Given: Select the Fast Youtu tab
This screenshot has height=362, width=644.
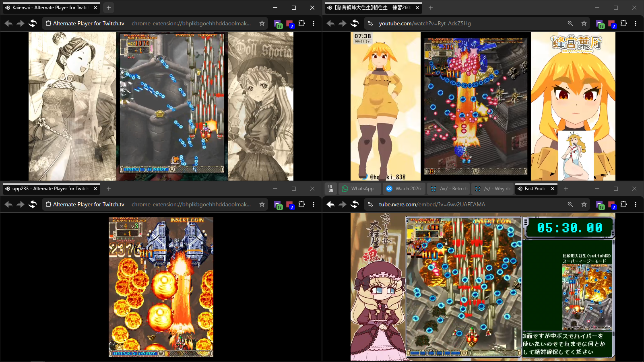Looking at the screenshot, I should tap(536, 189).
